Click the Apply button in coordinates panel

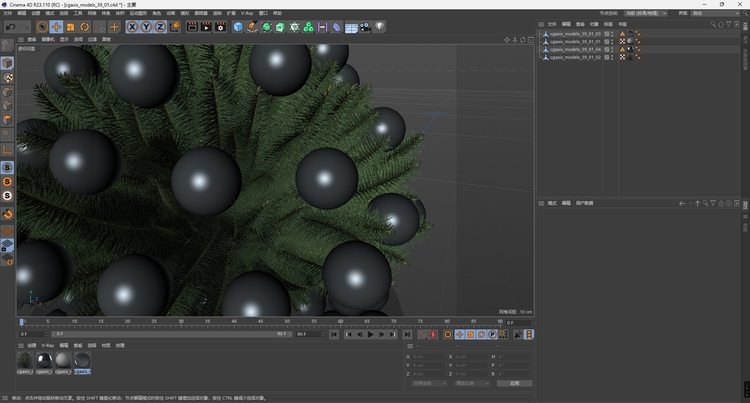(514, 383)
